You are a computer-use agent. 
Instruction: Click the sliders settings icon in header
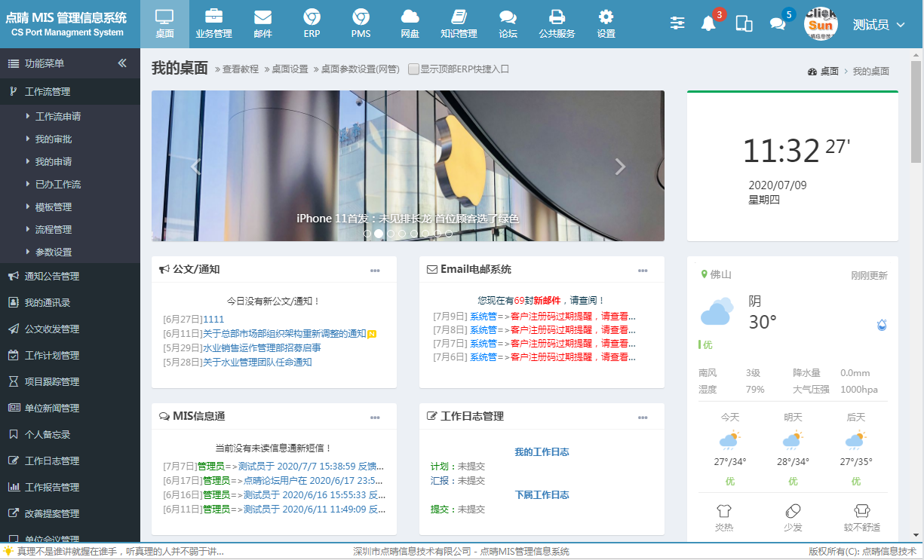[x=677, y=23]
